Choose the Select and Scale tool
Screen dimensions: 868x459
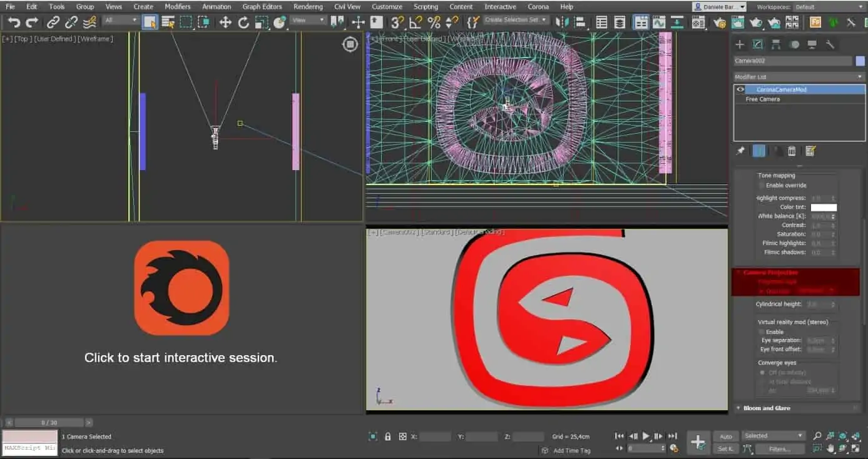pyautogui.click(x=262, y=23)
